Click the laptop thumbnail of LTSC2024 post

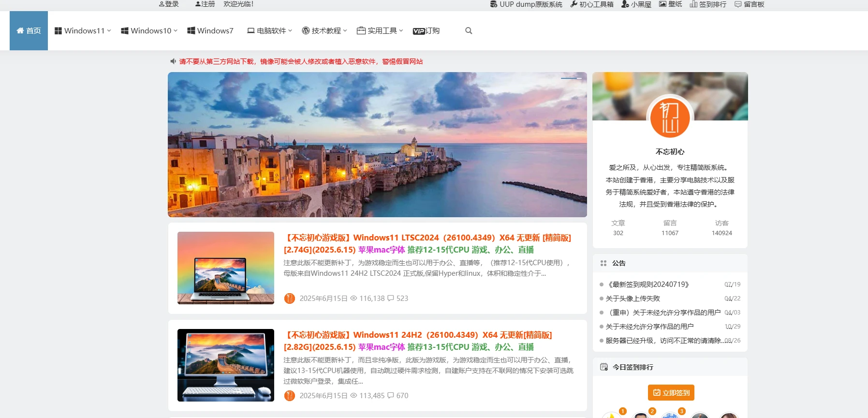click(226, 268)
